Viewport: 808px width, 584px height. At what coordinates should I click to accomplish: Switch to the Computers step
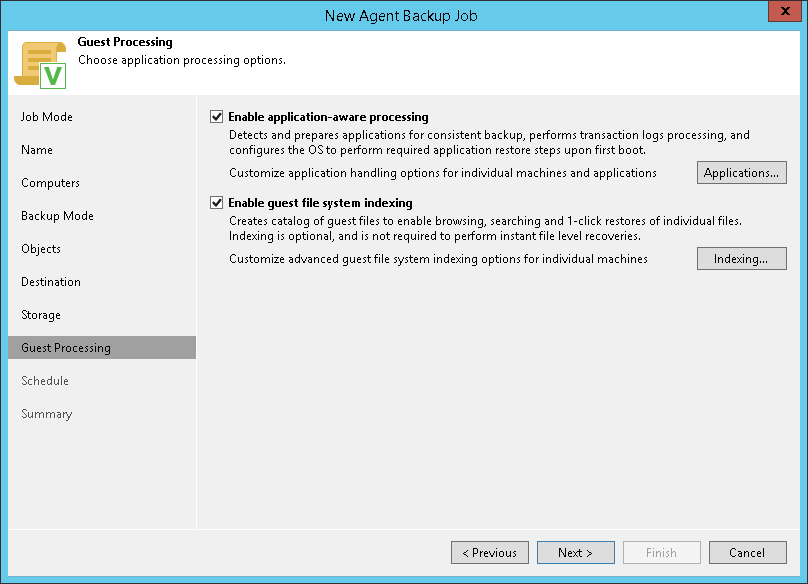click(x=50, y=183)
